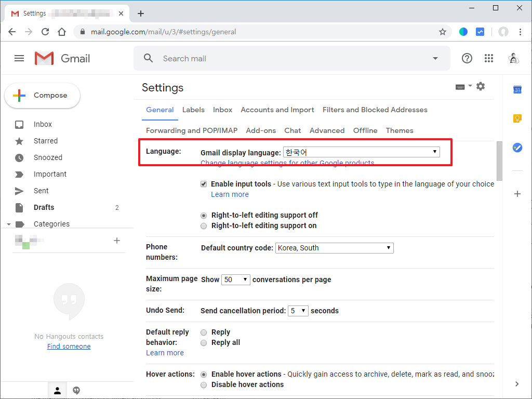Open the Google apps grid
532x399 pixels.
(488, 58)
